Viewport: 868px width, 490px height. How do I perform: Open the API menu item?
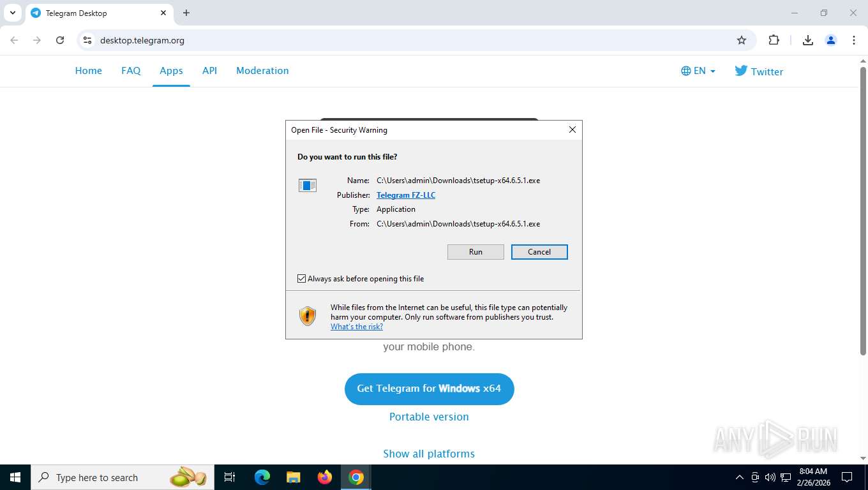coord(210,71)
